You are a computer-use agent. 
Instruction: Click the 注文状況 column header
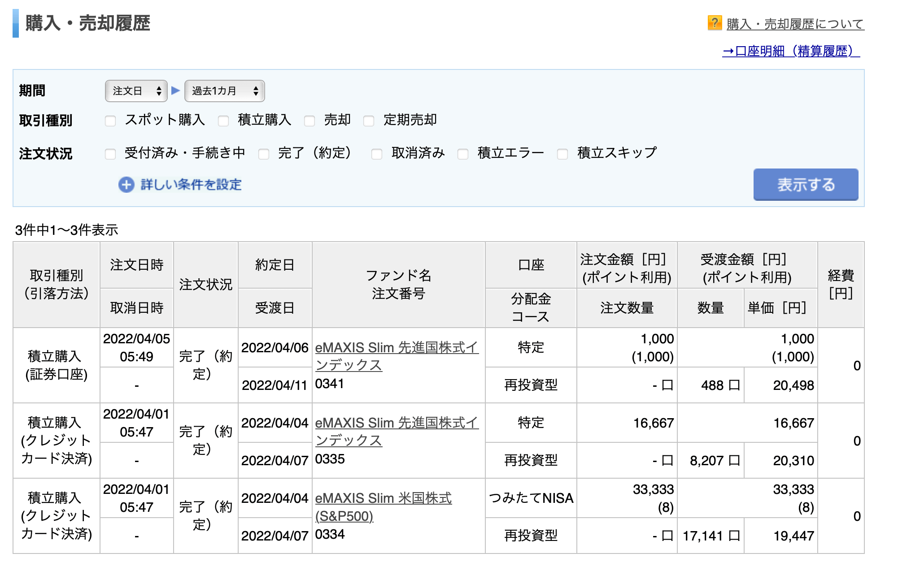206,285
